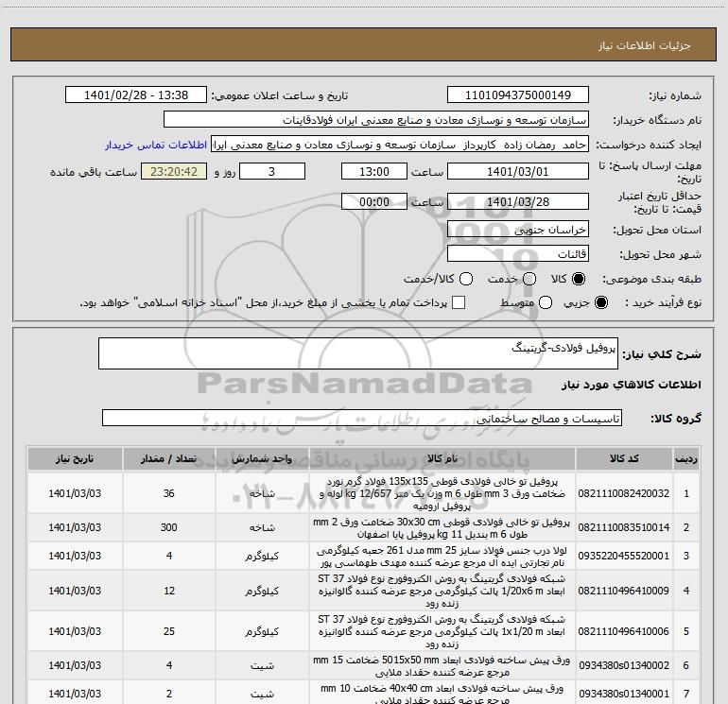
Task: Click the page title جزئیات اطلاعات نیاز
Action: click(645, 45)
